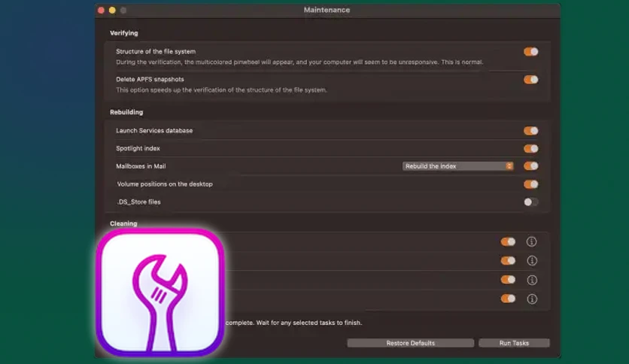Open info icon of last Cleaning row
Screen dimensions: 629x364
click(532, 299)
